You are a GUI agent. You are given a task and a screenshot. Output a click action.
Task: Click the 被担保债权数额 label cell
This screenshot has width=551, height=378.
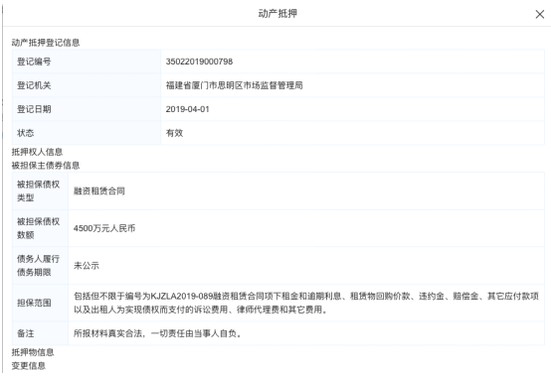pyautogui.click(x=40, y=228)
